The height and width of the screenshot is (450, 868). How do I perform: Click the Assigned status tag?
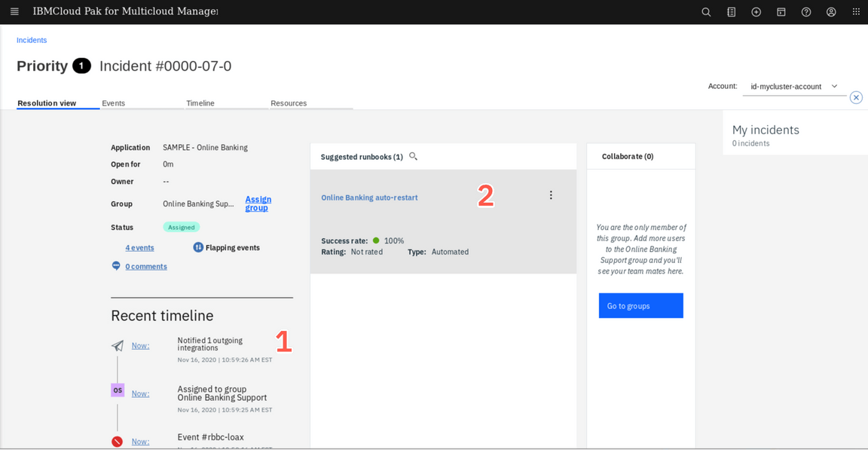click(x=181, y=227)
